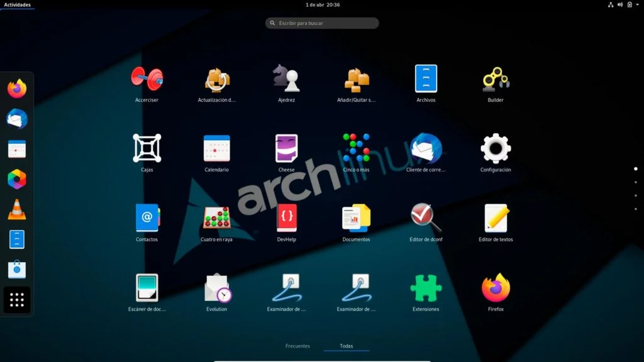
Task: Focus the Escribir para buscar field
Action: coord(322,23)
